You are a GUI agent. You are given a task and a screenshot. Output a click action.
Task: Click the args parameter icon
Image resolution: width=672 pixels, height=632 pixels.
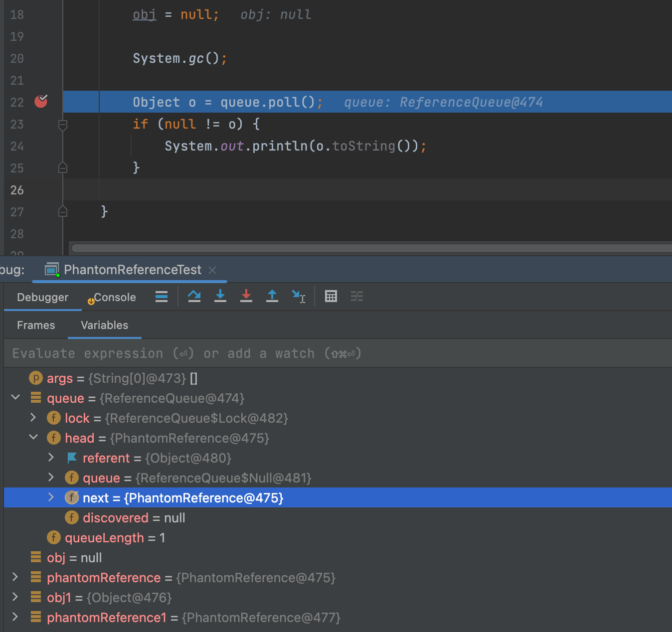click(36, 378)
